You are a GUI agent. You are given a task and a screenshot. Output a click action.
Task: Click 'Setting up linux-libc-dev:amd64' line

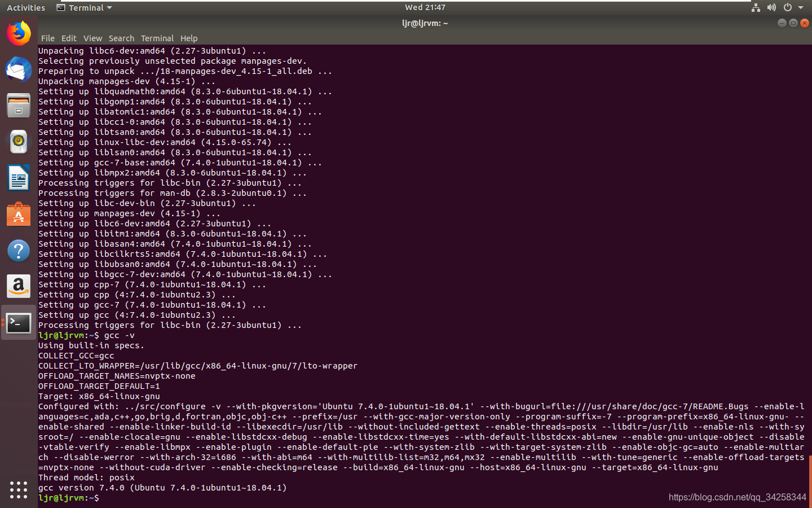165,142
